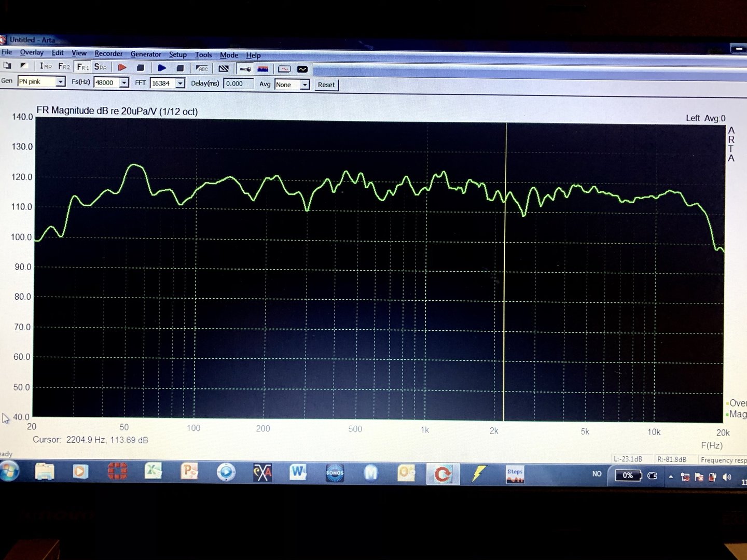This screenshot has width=747, height=560.
Task: Open the Steps taskbar icon
Action: click(x=515, y=474)
